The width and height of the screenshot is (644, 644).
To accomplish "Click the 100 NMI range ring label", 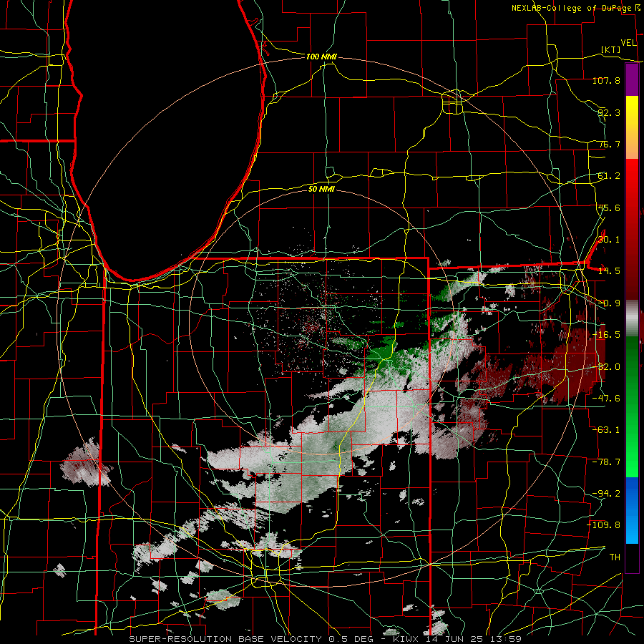I will click(x=321, y=57).
